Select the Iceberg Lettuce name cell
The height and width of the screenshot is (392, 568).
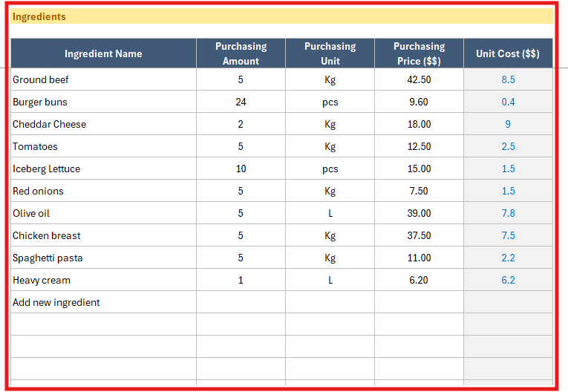(x=104, y=169)
